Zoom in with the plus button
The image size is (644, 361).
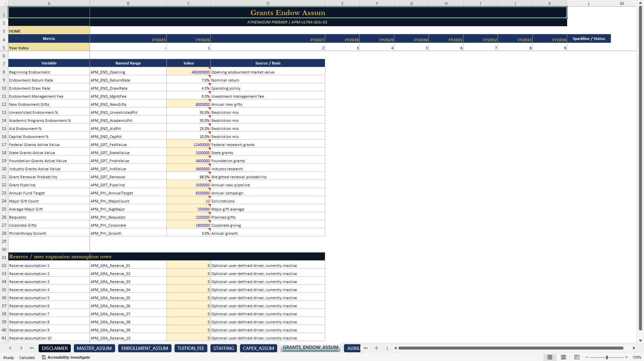pyautogui.click(x=626, y=357)
